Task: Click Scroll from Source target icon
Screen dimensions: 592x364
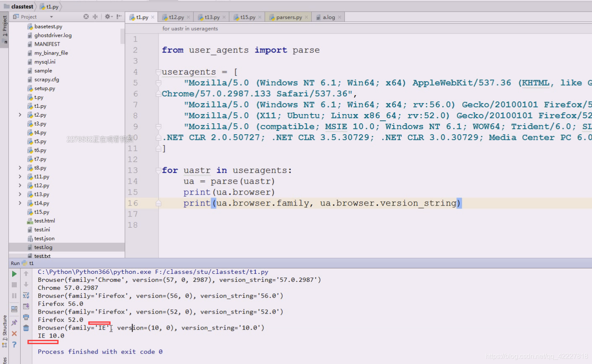Action: pos(86,17)
